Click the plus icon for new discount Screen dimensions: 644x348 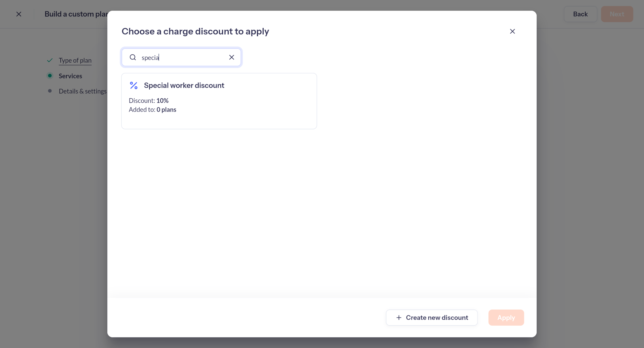pyautogui.click(x=399, y=318)
